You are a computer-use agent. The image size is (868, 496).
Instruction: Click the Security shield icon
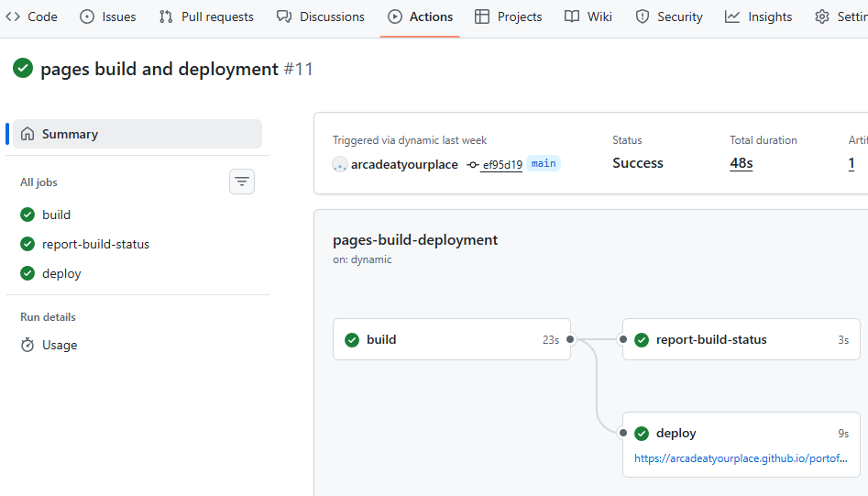(x=643, y=17)
